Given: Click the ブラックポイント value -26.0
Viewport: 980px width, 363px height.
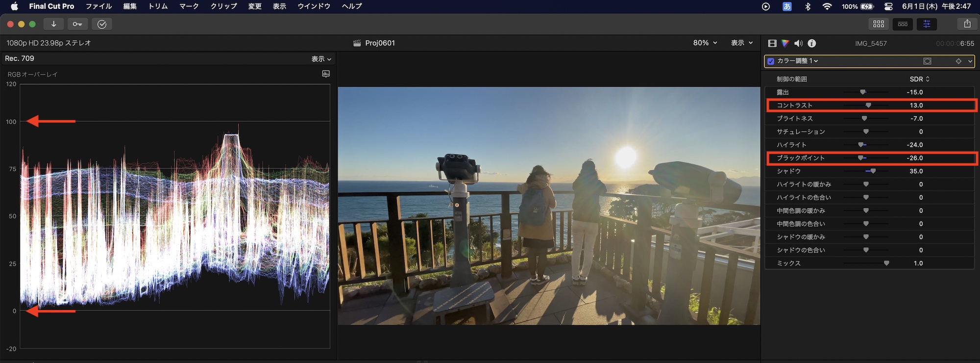Looking at the screenshot, I should tap(914, 158).
